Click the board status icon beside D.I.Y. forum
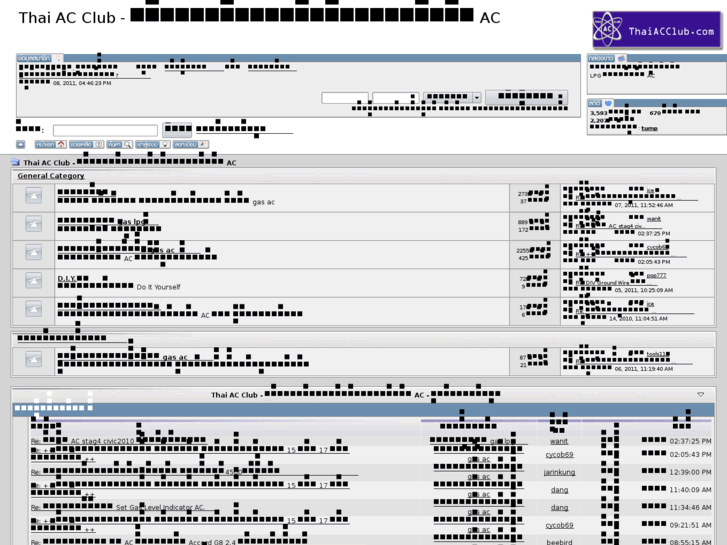This screenshot has width=727, height=545. (x=33, y=281)
